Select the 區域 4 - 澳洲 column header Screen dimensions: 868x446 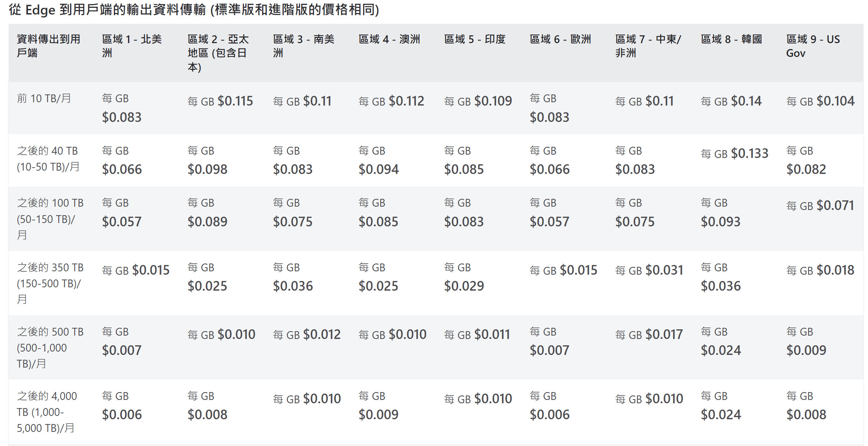coord(389,39)
